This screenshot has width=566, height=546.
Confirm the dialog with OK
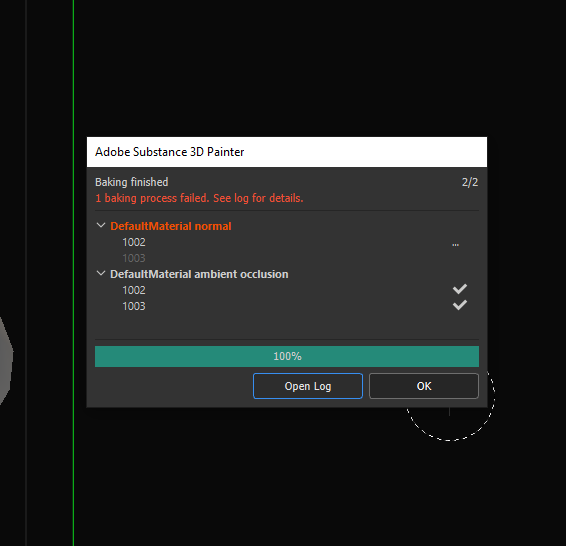pyautogui.click(x=424, y=386)
